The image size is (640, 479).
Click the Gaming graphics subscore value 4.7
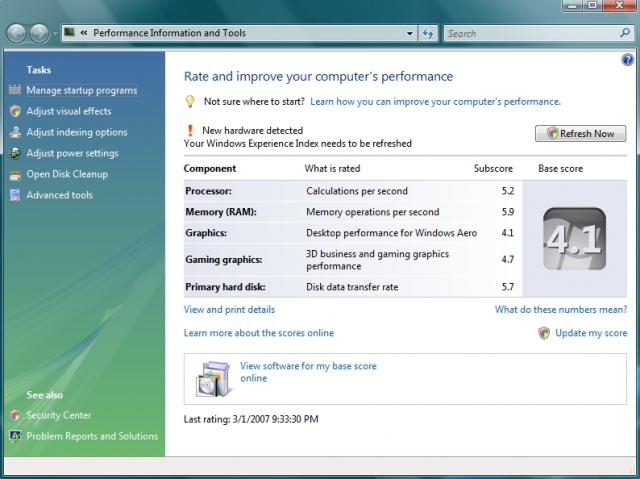point(507,259)
